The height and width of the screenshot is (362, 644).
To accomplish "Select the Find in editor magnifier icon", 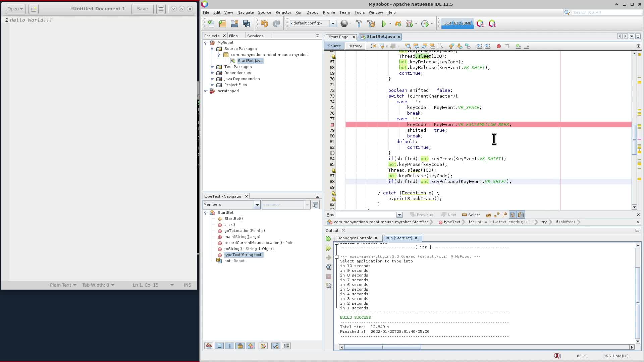I will (x=408, y=46).
